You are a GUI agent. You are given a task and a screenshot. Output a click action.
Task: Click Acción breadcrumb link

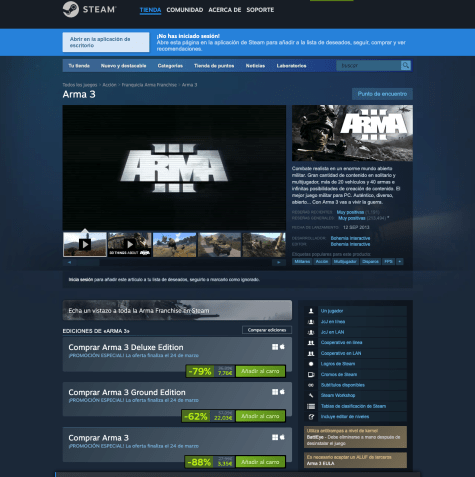pos(110,85)
